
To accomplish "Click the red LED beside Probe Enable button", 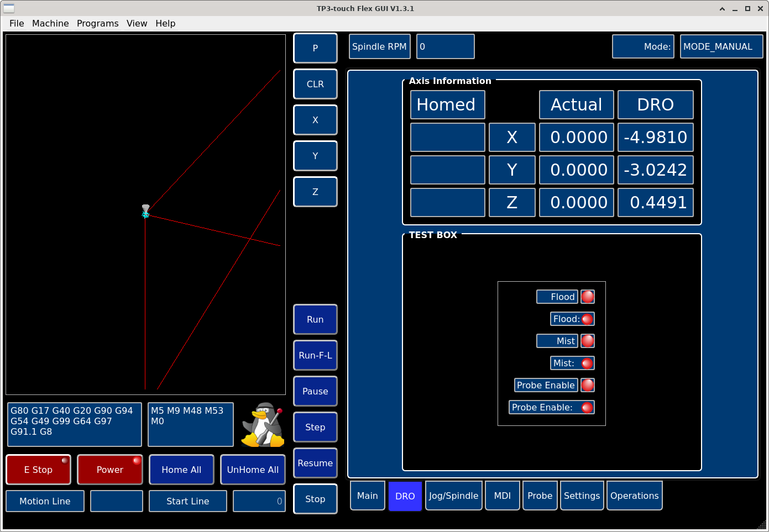I will pyautogui.click(x=588, y=385).
